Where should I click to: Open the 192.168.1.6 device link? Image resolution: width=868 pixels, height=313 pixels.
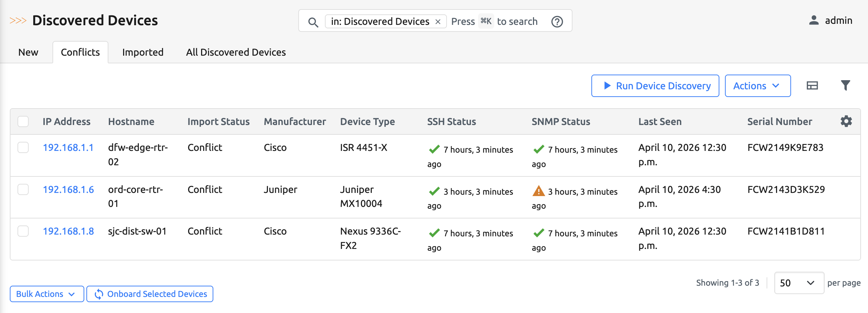[x=68, y=189]
